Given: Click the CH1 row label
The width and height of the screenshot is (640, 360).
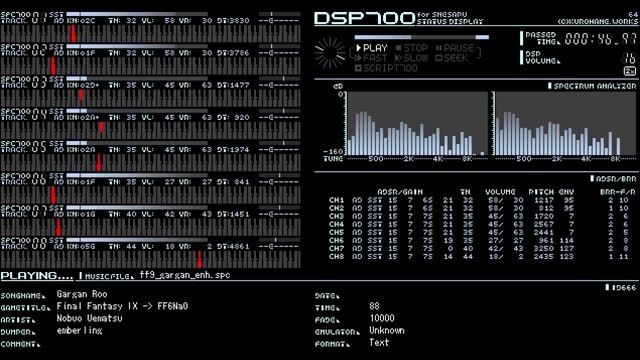Looking at the screenshot, I should (336, 200).
